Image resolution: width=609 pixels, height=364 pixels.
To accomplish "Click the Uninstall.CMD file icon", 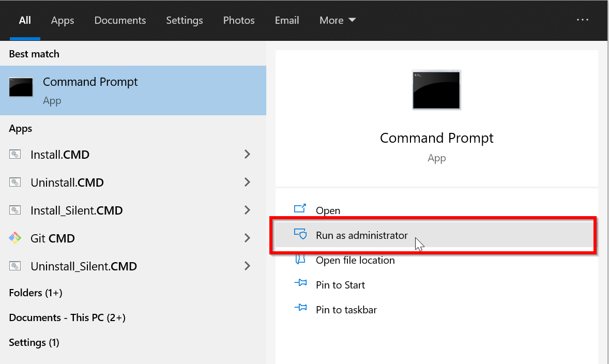I will click(15, 183).
